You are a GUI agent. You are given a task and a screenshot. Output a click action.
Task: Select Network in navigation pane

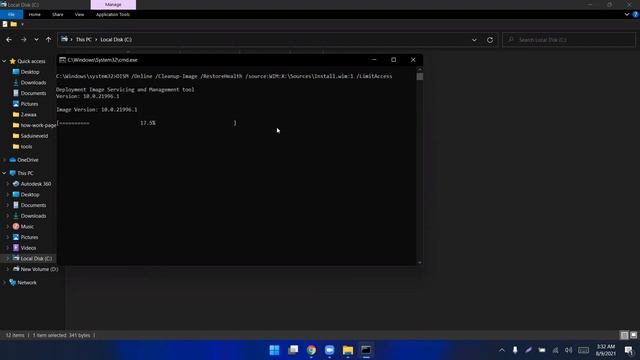(x=27, y=282)
